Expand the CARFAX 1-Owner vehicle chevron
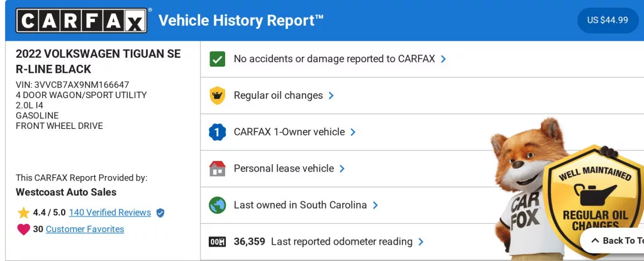The width and height of the screenshot is (644, 261). click(353, 132)
